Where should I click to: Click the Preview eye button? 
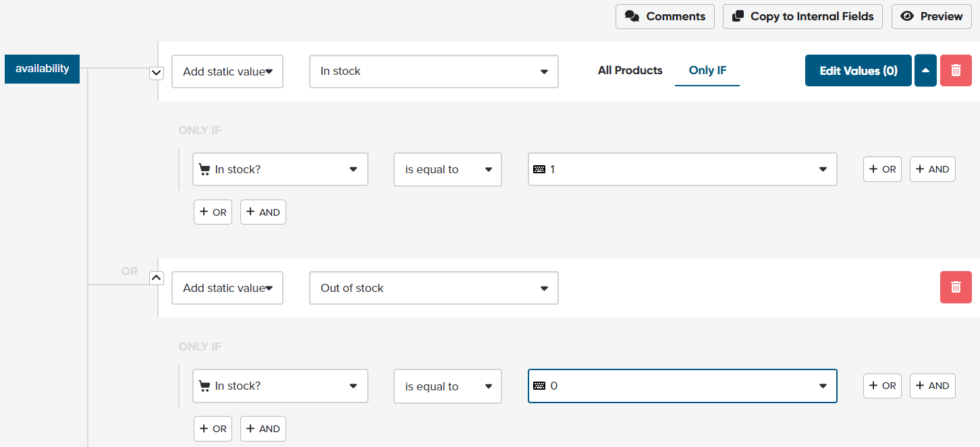point(931,16)
